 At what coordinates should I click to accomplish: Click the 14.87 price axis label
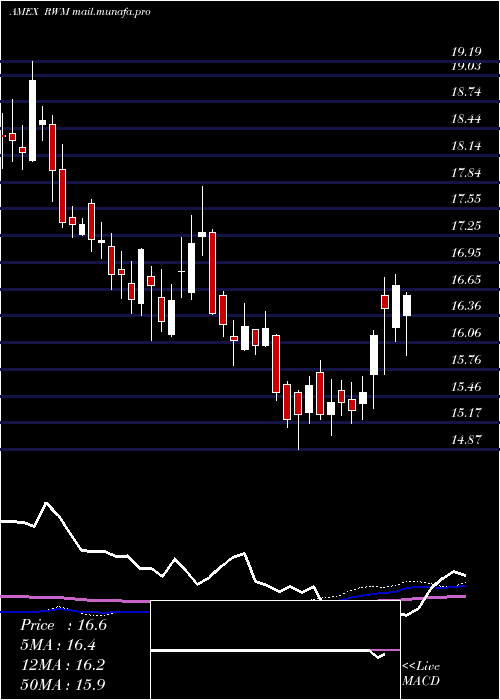466,439
